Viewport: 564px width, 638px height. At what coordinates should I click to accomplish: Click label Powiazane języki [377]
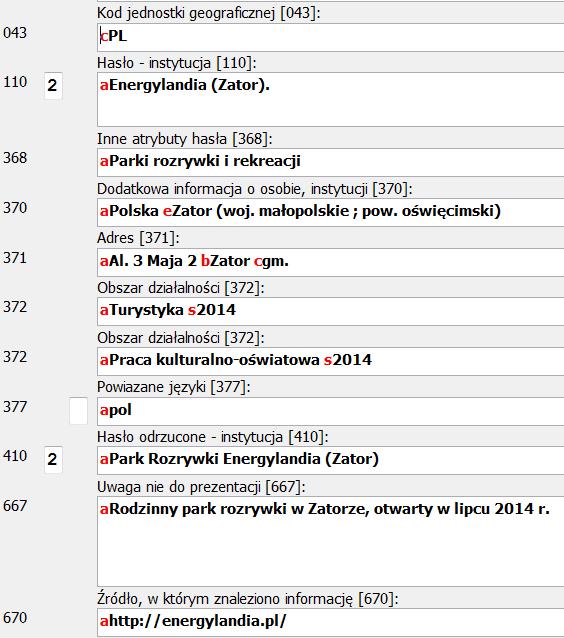[173, 387]
